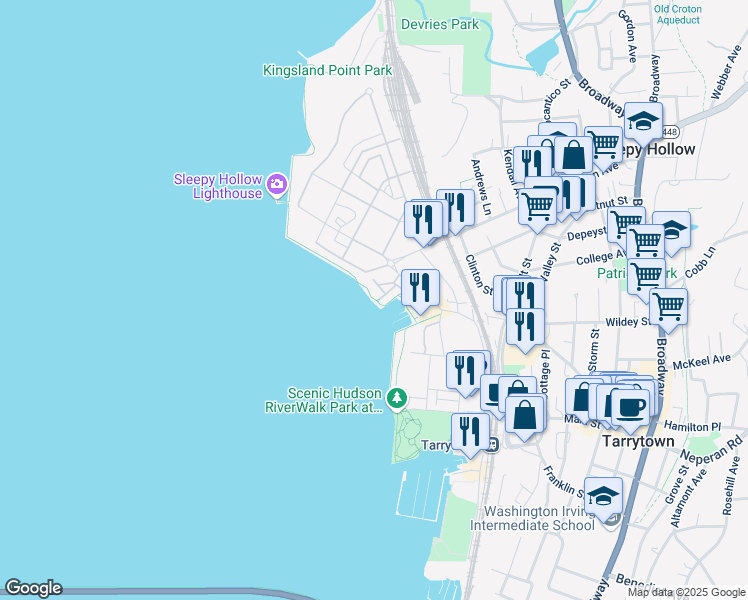Click the shopping cart marker at College Ave

tap(645, 243)
